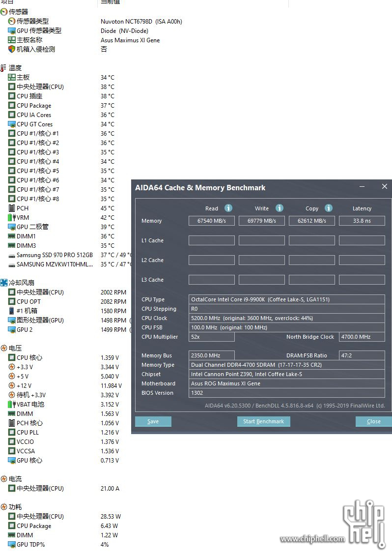Select the Memory Latency value 33.8 ns
This screenshot has width=392, height=556.
[x=362, y=221]
